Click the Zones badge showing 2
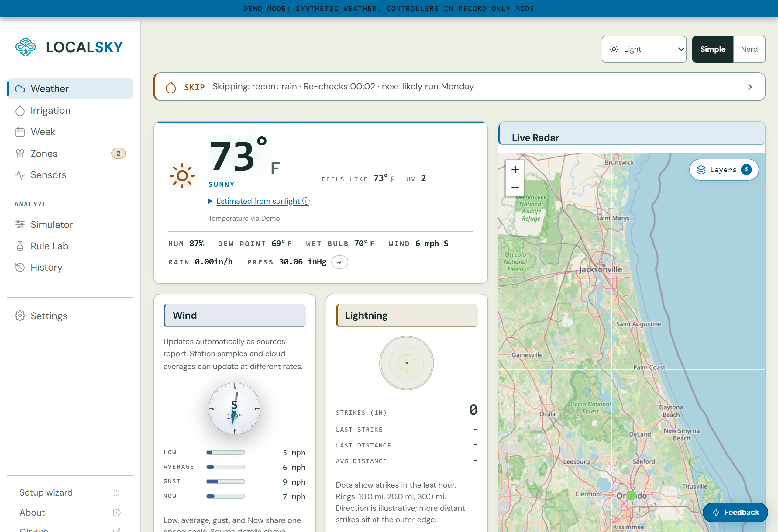This screenshot has width=778, height=532. click(118, 153)
